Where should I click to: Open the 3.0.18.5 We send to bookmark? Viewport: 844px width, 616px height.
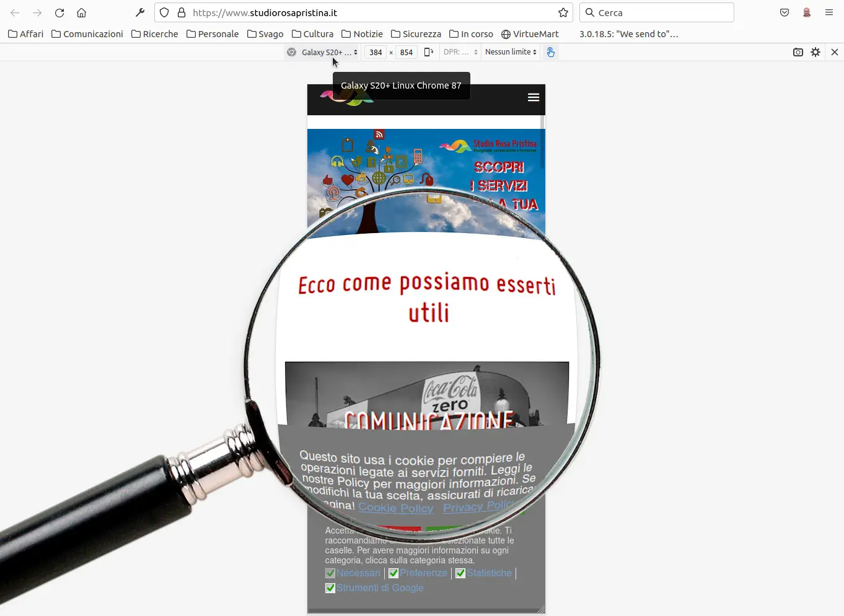[628, 34]
